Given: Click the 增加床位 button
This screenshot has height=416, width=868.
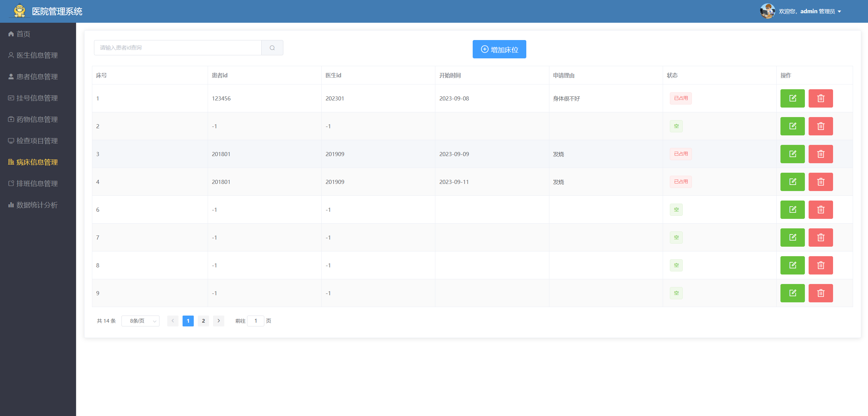Looking at the screenshot, I should click(499, 50).
